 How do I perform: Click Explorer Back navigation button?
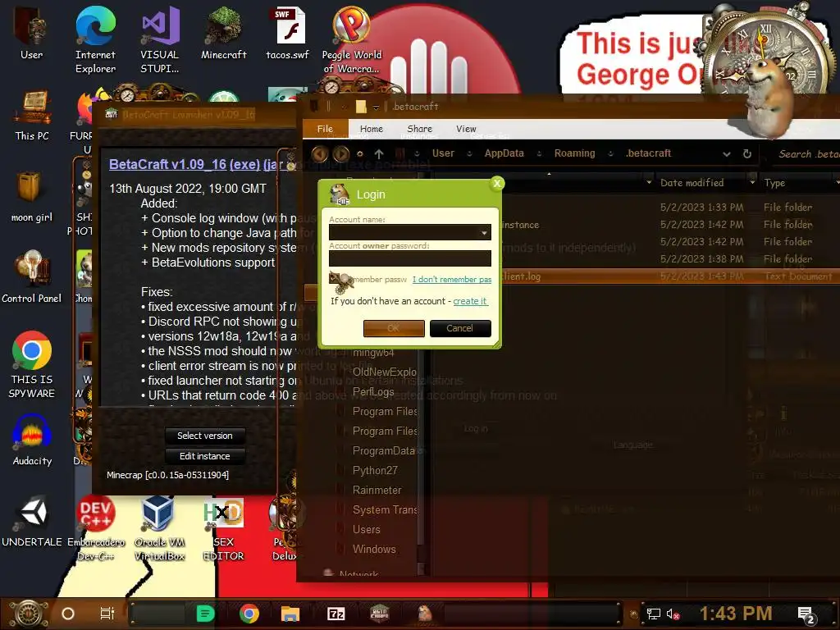[x=320, y=154]
